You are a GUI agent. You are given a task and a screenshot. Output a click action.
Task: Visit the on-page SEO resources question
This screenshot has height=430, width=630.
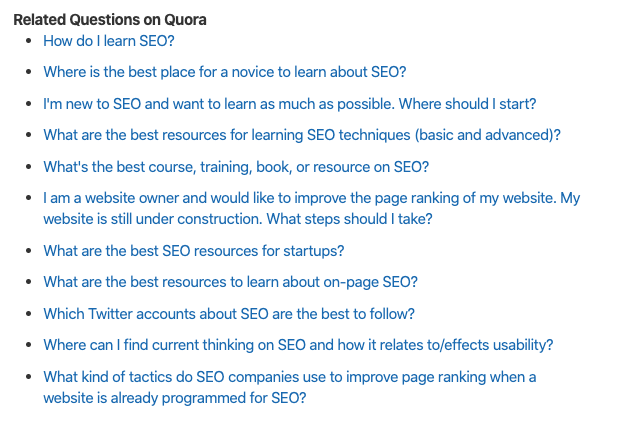click(x=231, y=282)
